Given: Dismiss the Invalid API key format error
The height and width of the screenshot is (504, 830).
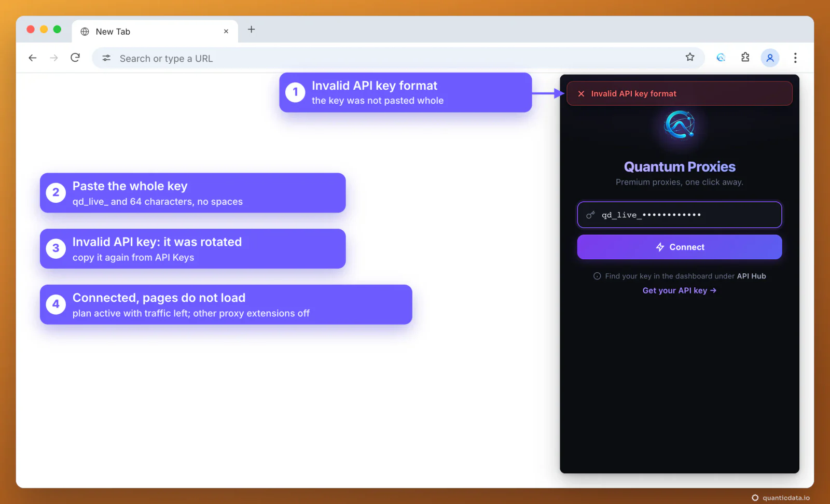Looking at the screenshot, I should [582, 94].
